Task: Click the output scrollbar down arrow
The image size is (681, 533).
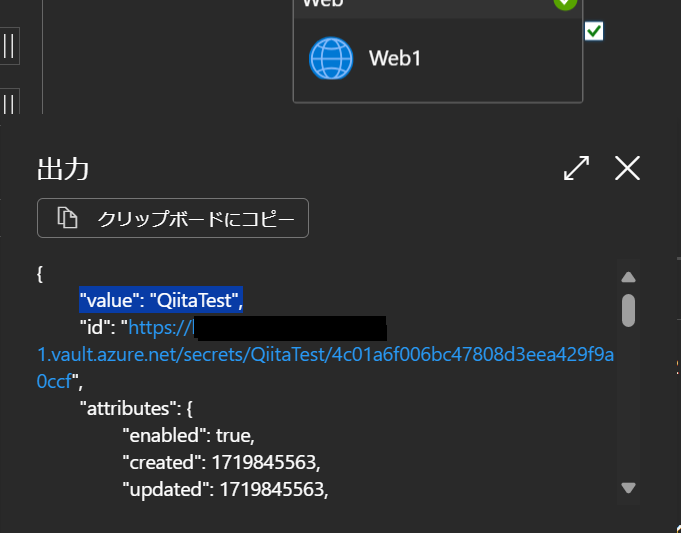Action: (x=628, y=487)
